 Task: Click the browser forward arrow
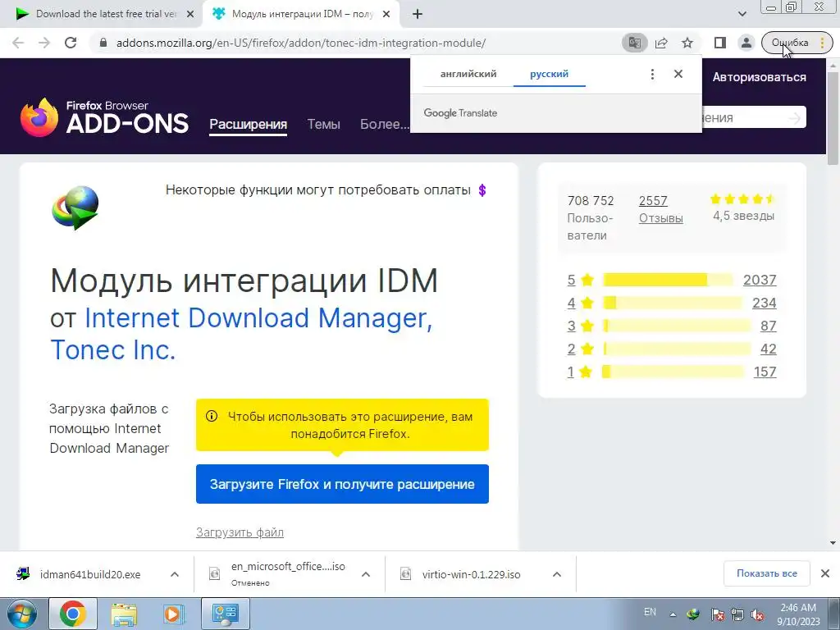44,43
